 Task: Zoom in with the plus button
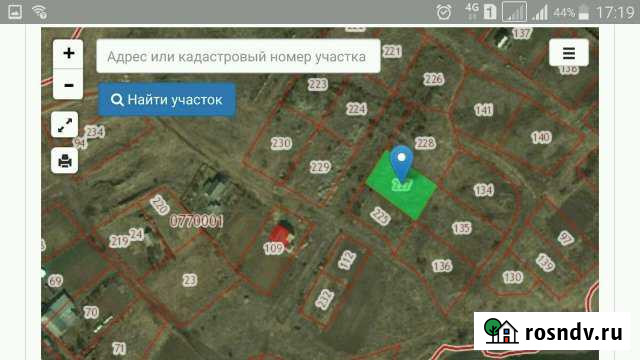pyautogui.click(x=68, y=53)
